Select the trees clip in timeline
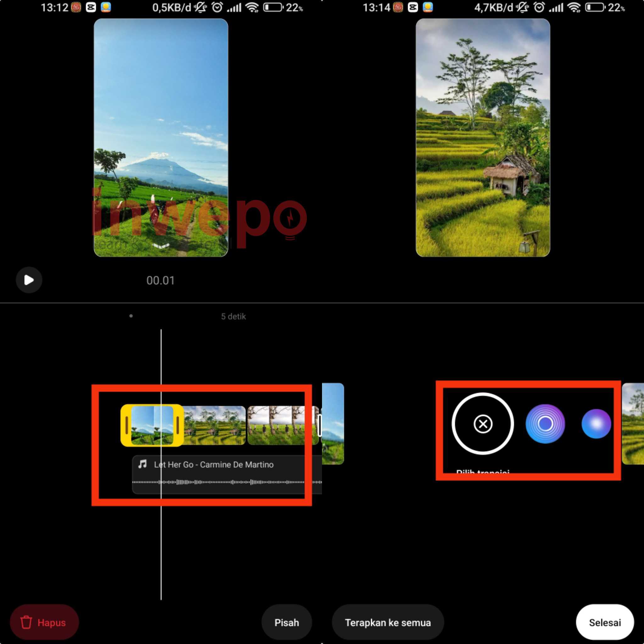Viewport: 644px width, 644px height. 279,425
